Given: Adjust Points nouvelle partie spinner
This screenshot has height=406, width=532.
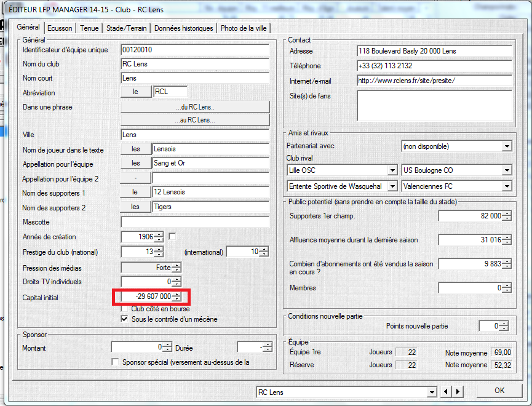Looking at the screenshot, I should tap(504, 326).
